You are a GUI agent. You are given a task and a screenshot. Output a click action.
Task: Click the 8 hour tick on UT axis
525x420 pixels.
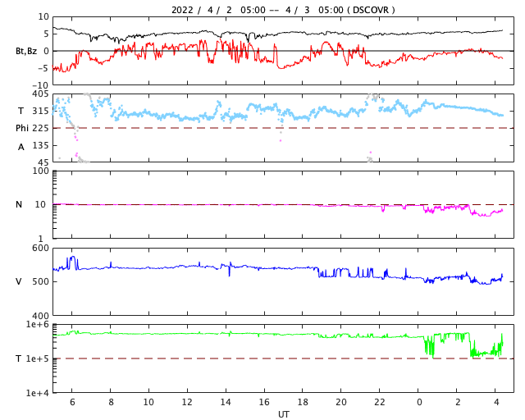click(111, 402)
